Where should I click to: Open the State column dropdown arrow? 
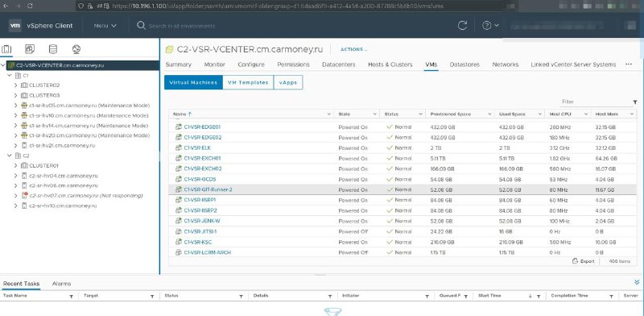374,114
